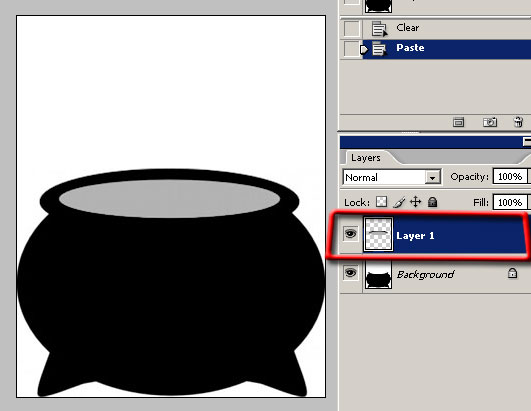The width and height of the screenshot is (531, 411).
Task: Hide the Background layer eye icon
Action: coord(351,273)
